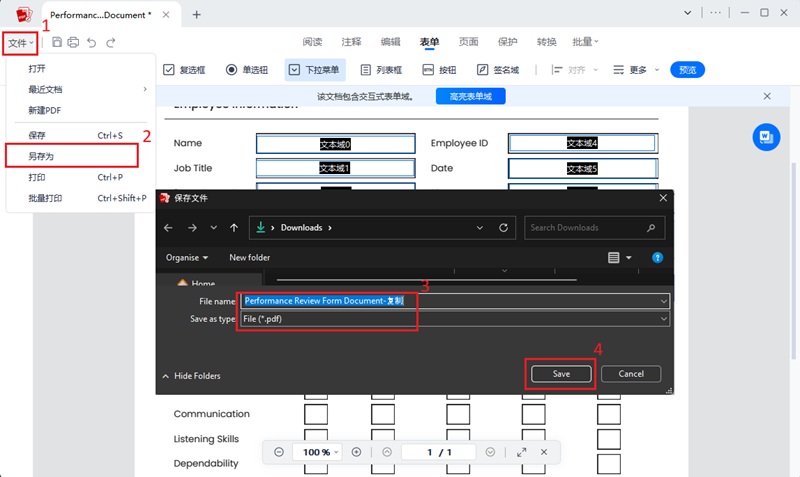
Task: Add a new document tab
Action: (196, 15)
